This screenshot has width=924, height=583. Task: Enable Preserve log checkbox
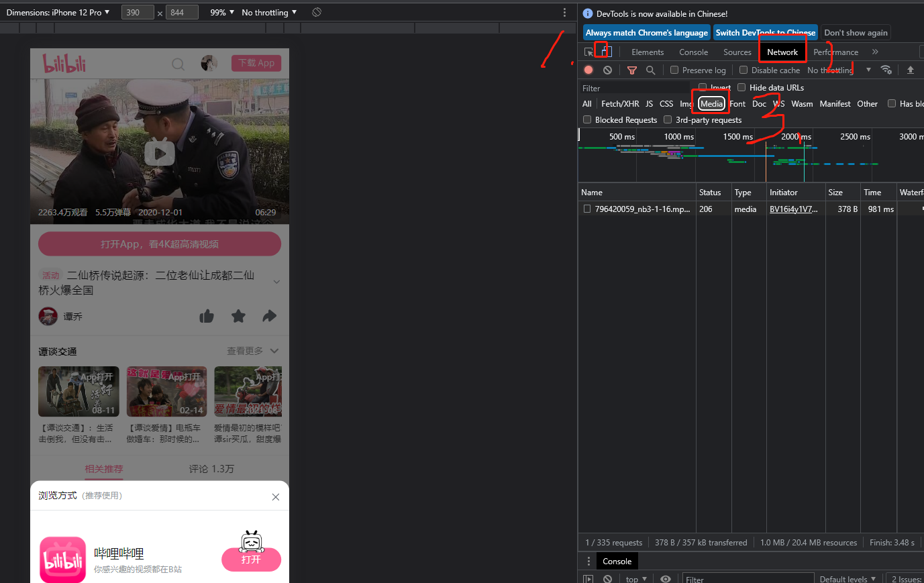[x=674, y=70]
